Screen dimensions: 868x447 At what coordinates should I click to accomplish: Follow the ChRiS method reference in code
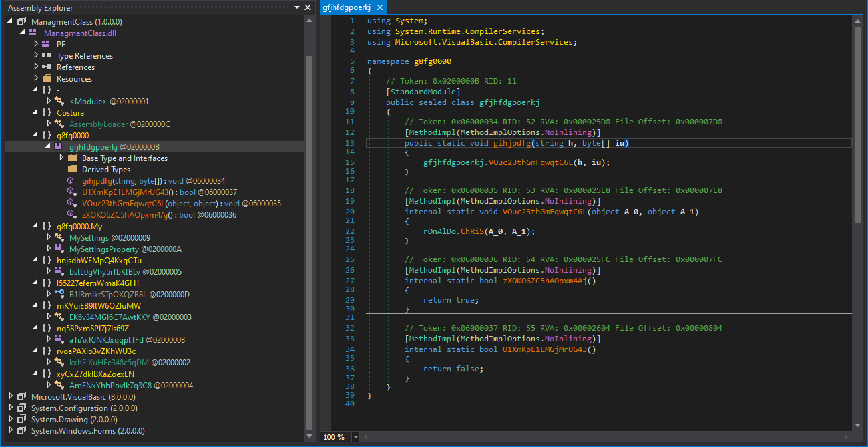(473, 231)
